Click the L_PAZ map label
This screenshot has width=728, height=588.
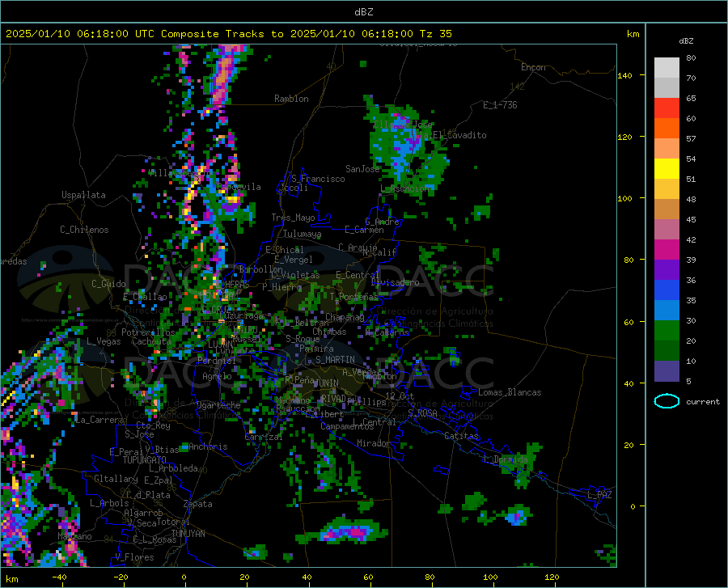point(599,495)
